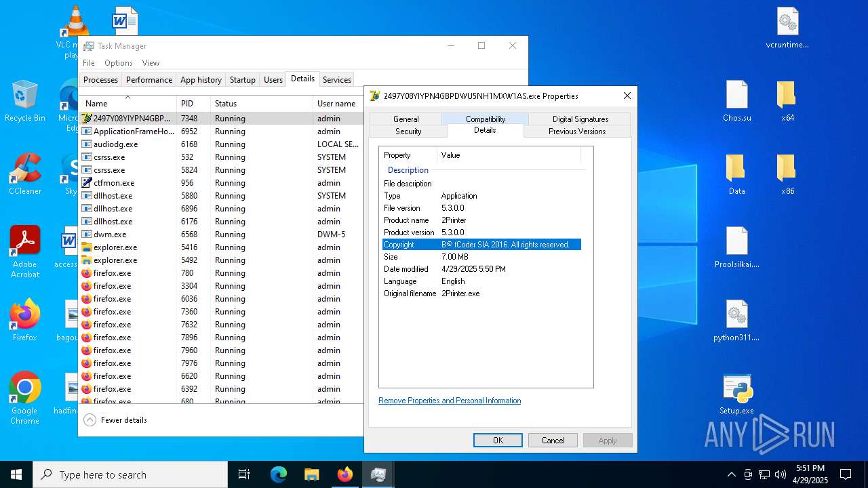Switch to Firefox on the taskbar
Screen dimensions: 868x488
point(344,474)
